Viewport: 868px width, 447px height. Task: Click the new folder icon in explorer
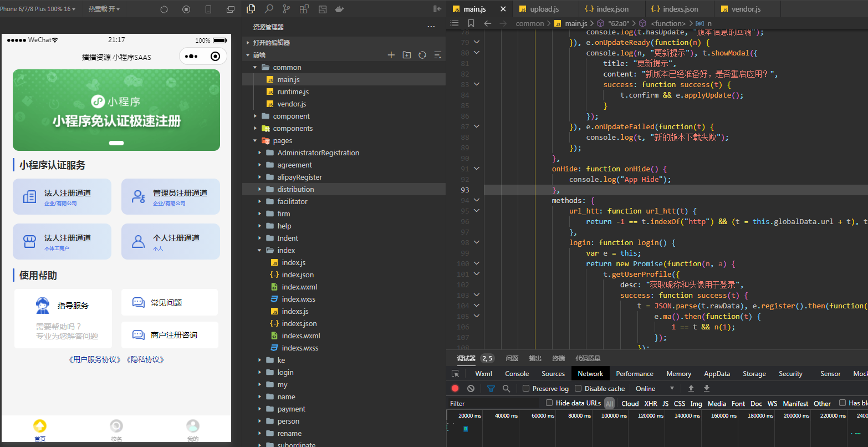[x=407, y=55]
